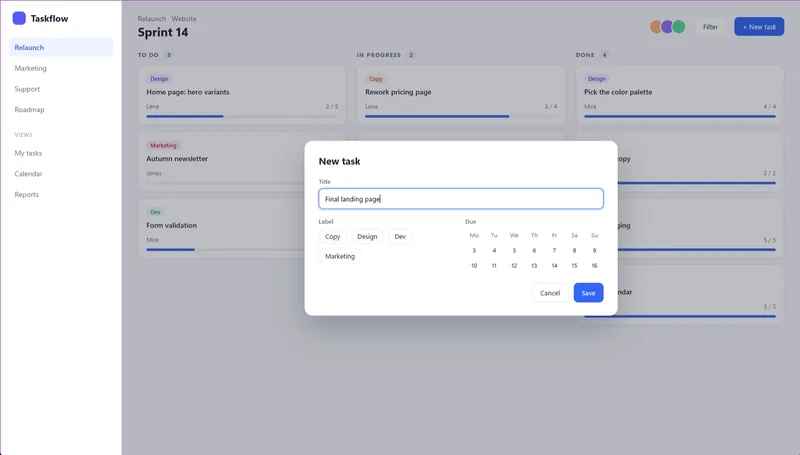Open the Home page: hero variants card
Screen dimensions: 800x455
(x=242, y=95)
